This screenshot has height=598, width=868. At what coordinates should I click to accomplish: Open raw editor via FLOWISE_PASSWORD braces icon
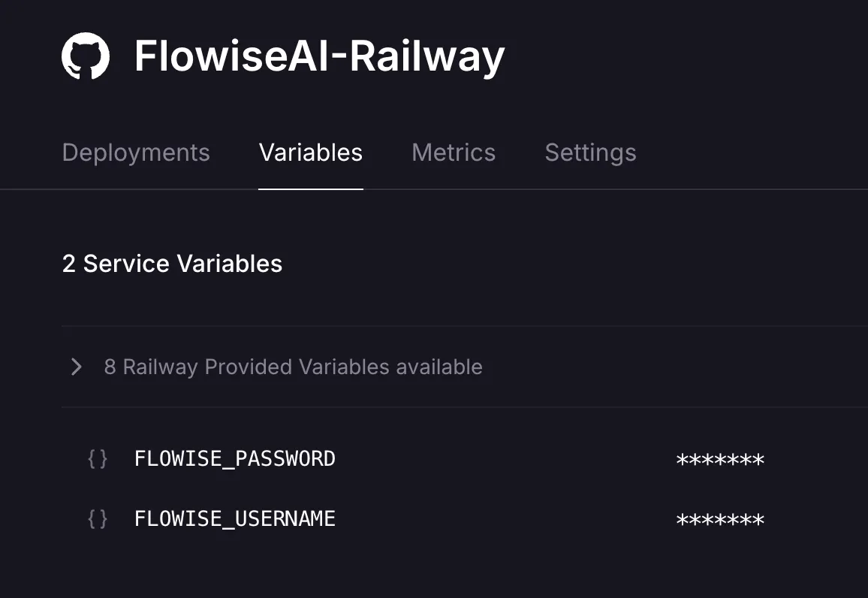pos(98,458)
